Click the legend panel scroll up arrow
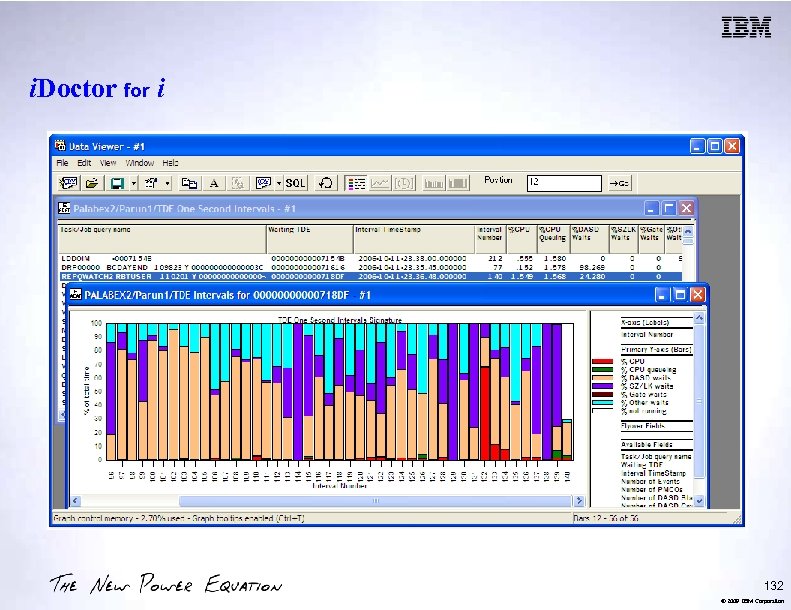The height and width of the screenshot is (610, 791). click(x=699, y=318)
